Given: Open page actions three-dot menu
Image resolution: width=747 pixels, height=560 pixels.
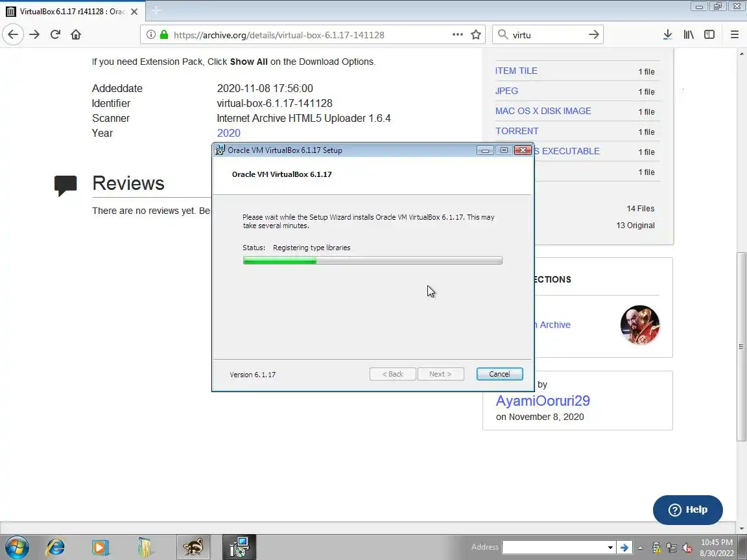Looking at the screenshot, I should tap(457, 34).
